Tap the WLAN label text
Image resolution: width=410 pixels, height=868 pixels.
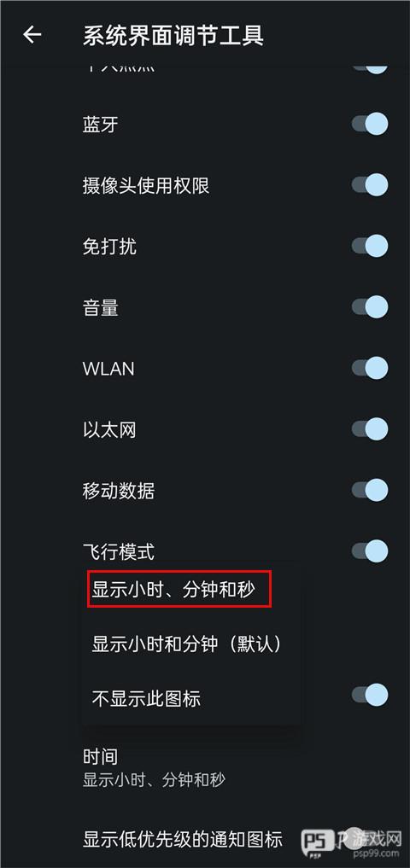tap(108, 369)
